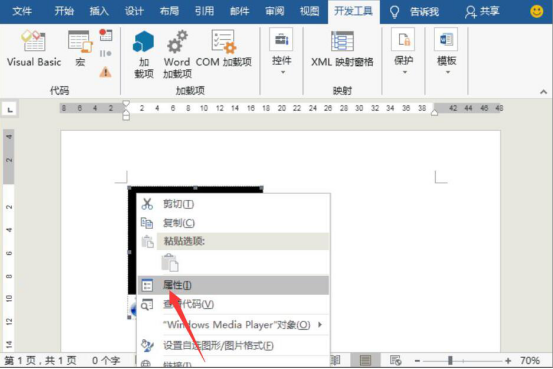Open the Macros (宏) dialog

pos(80,49)
